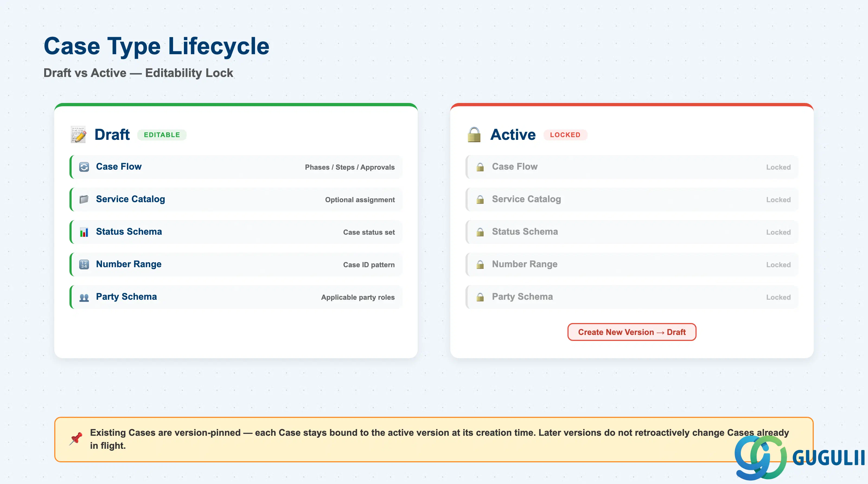Click the GUGULII logo
The image size is (868, 484).
pyautogui.click(x=799, y=458)
